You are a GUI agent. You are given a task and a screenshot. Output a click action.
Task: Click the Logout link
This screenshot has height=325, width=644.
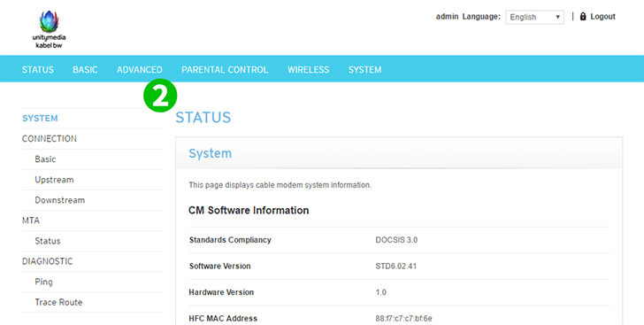602,17
